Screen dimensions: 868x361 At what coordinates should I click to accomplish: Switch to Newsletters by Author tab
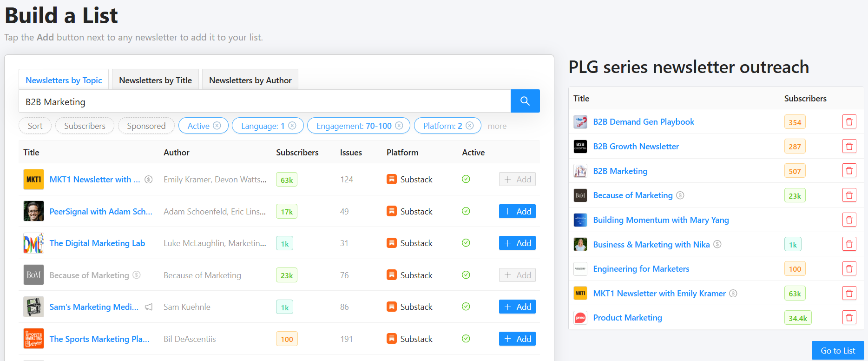pyautogui.click(x=250, y=80)
